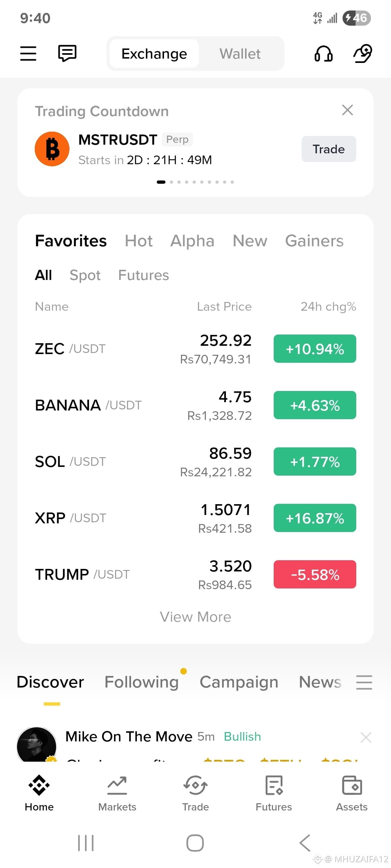The image size is (391, 868).
Task: Filter favorites by Futures
Action: (x=144, y=275)
